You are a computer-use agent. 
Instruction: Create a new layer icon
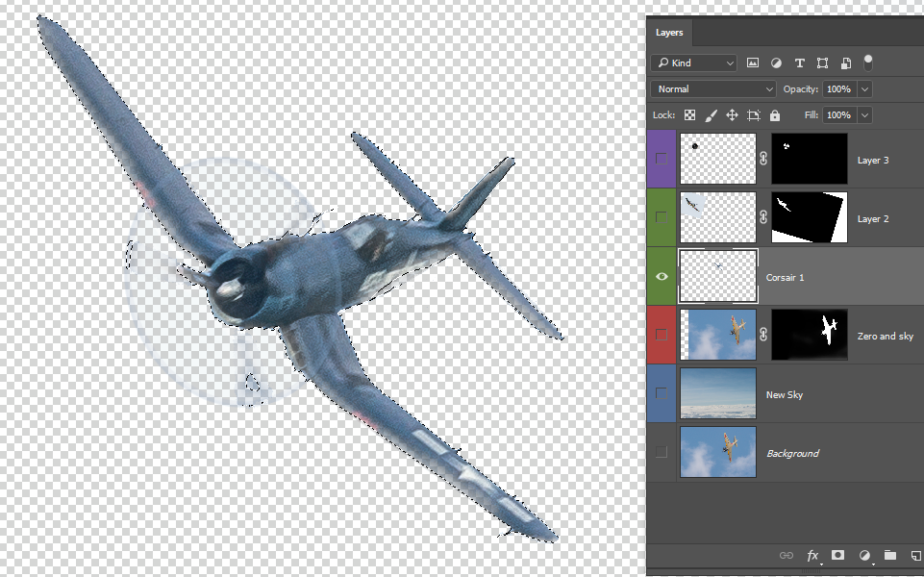[916, 555]
